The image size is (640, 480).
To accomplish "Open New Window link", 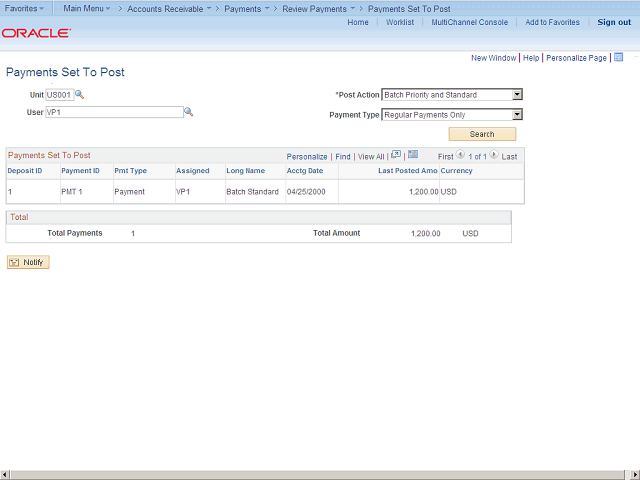I will (493, 58).
